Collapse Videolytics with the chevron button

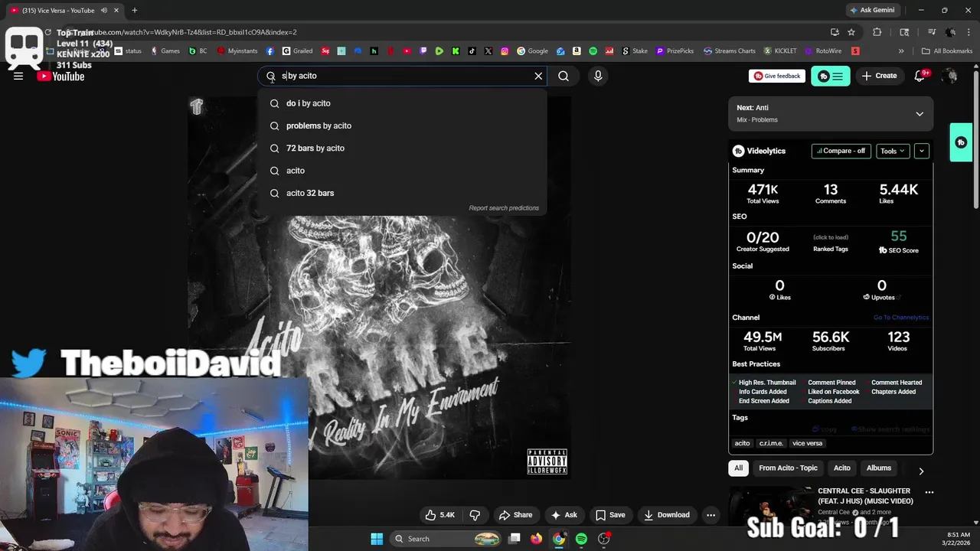point(922,151)
